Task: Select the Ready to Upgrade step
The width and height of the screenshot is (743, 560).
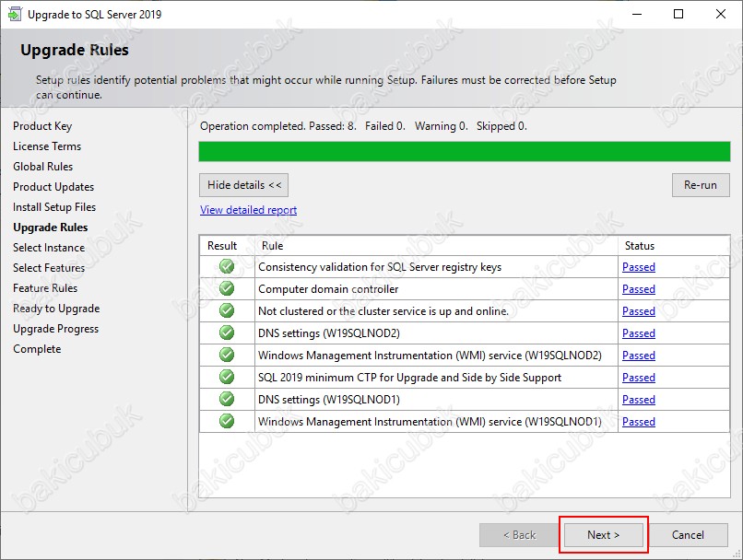Action: point(56,309)
